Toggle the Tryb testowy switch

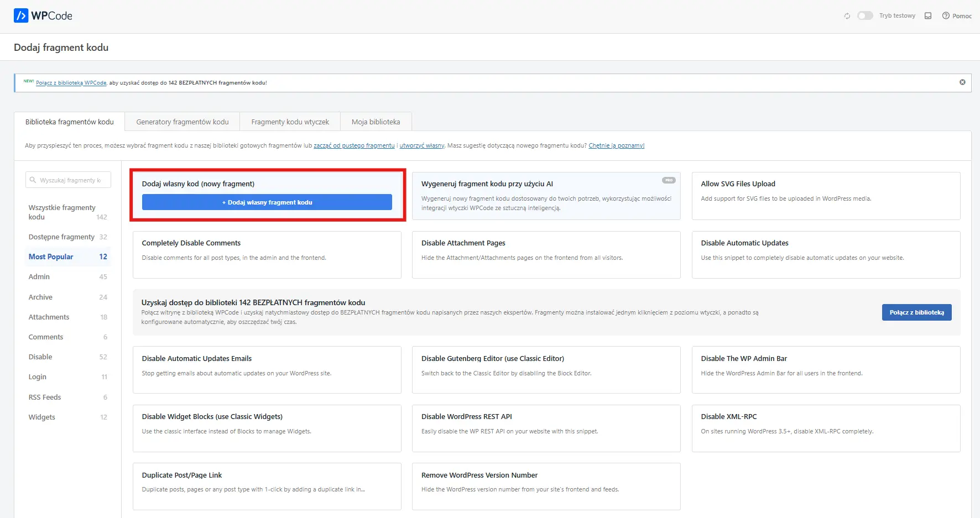[864, 15]
